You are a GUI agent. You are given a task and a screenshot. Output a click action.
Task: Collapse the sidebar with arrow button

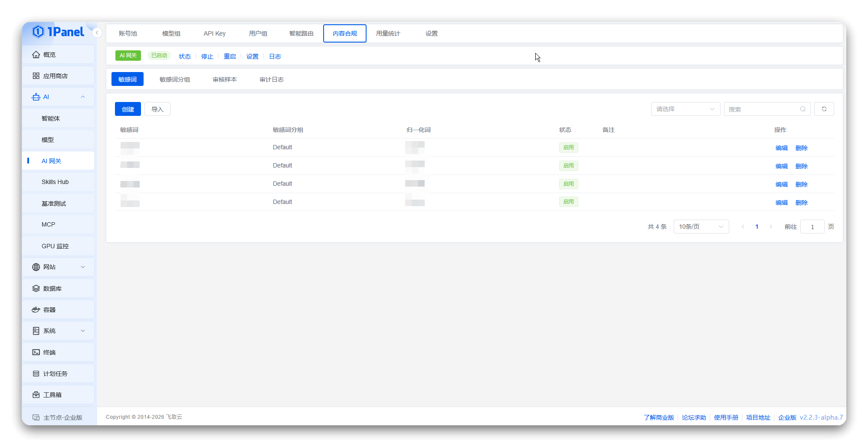pyautogui.click(x=97, y=33)
